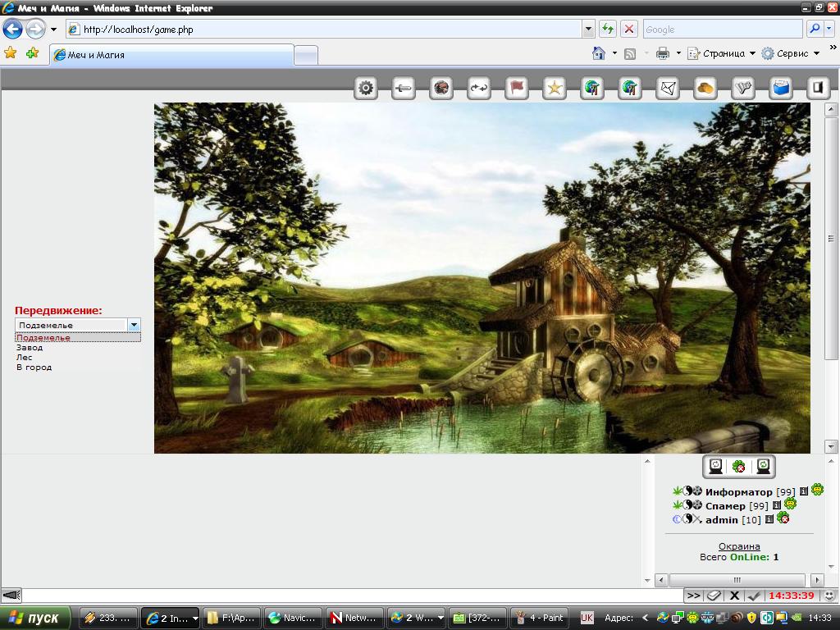The height and width of the screenshot is (630, 840).
Task: Switch to the Меч и Магия tab
Action: 171,55
